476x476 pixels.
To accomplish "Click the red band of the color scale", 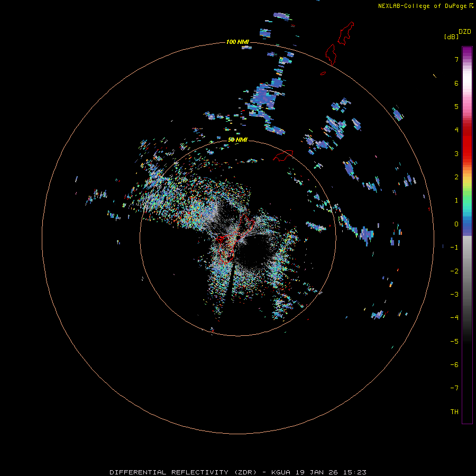I will pyautogui.click(x=467, y=143).
